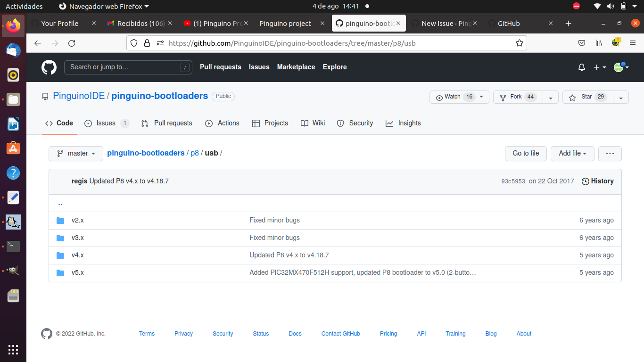Open LibreOffice Writer from the dock
The height and width of the screenshot is (362, 644).
click(x=13, y=123)
